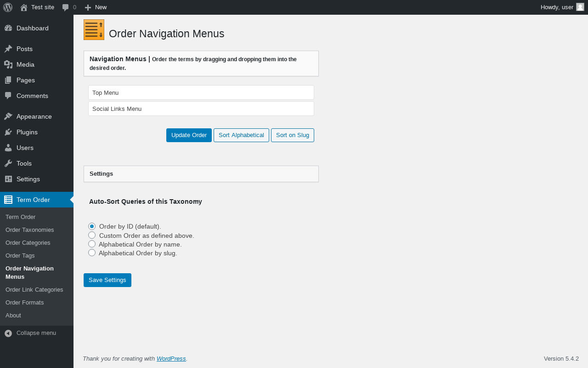588x368 pixels.
Task: Click the orange Order Navigation Menus page icon
Action: tap(94, 30)
